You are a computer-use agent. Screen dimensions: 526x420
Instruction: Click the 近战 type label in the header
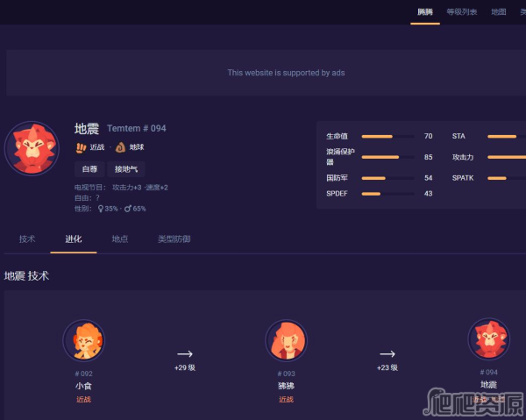[x=97, y=147]
